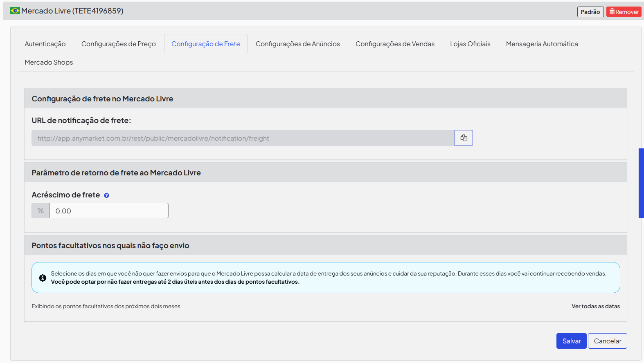The height and width of the screenshot is (363, 644).
Task: Click the bold sentence about 2 dias úteis
Action: (175, 282)
